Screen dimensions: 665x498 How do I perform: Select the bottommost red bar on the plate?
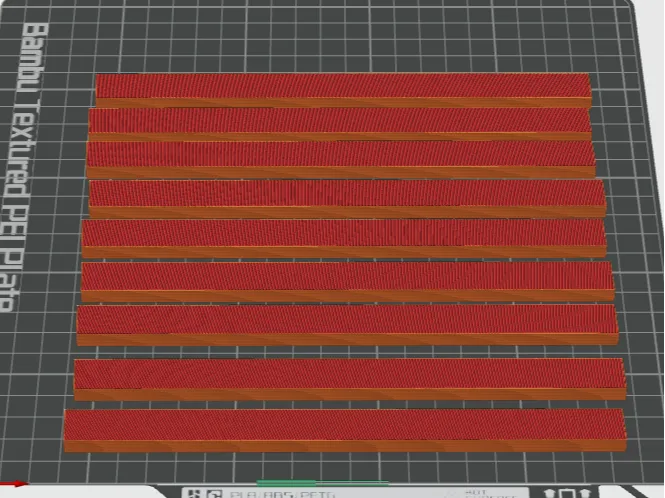pos(345,425)
